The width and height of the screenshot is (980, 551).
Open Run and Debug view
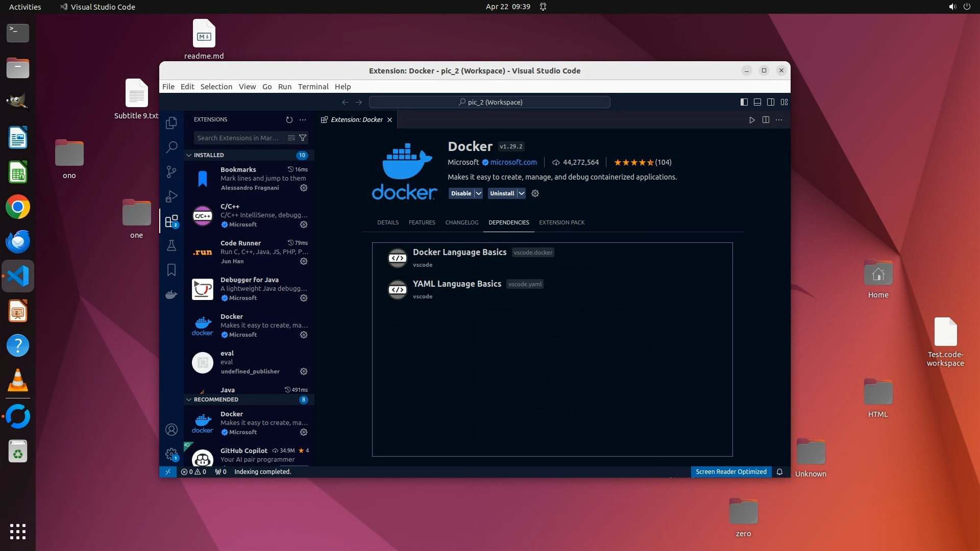[x=171, y=196]
